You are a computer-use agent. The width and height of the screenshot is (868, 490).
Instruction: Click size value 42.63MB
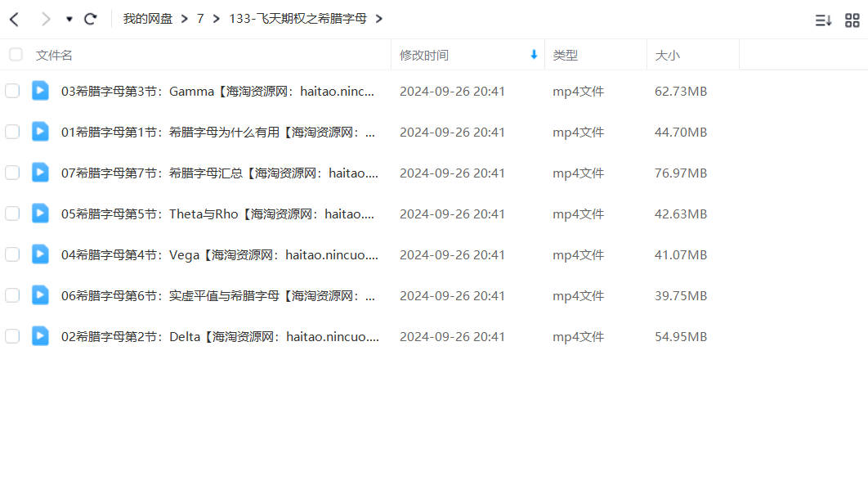click(x=681, y=214)
